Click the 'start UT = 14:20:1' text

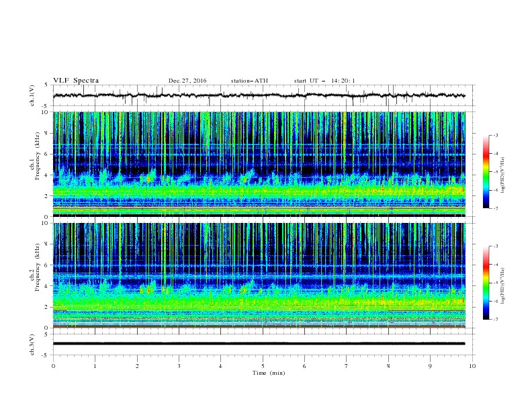point(324,81)
